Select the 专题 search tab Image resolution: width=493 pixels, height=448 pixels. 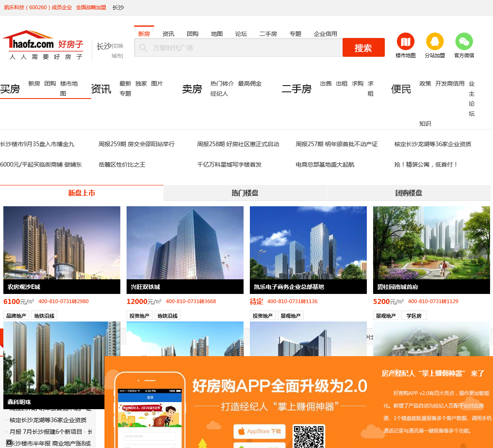pyautogui.click(x=295, y=34)
